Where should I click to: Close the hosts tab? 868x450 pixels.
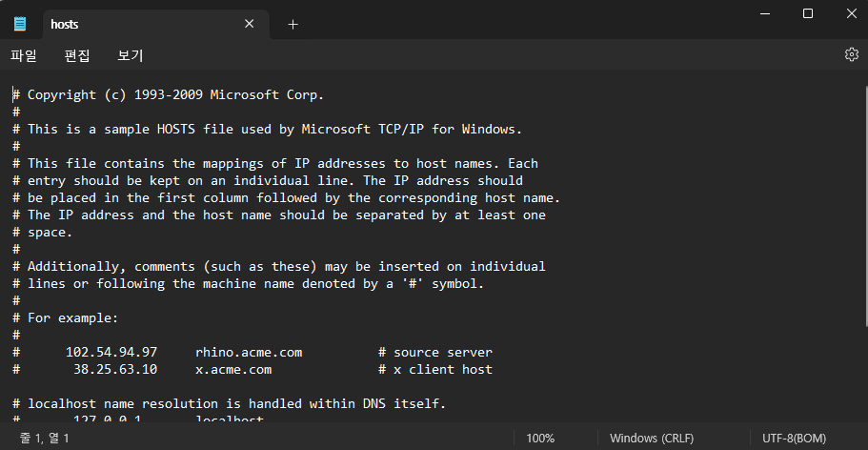coord(249,24)
